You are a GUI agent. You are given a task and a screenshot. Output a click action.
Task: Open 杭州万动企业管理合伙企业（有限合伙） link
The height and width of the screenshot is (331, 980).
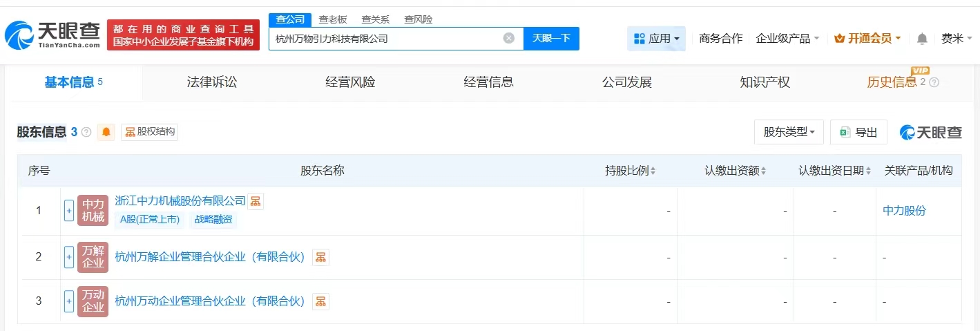(210, 301)
